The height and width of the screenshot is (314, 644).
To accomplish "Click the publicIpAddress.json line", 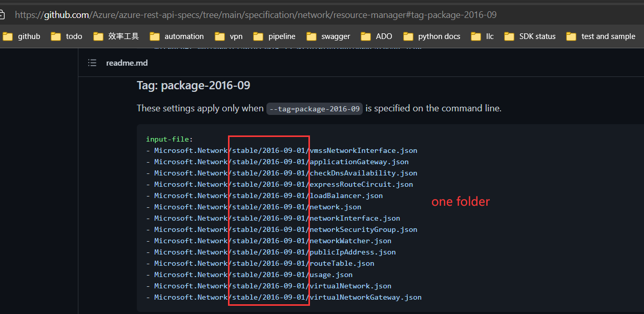I will [271, 252].
